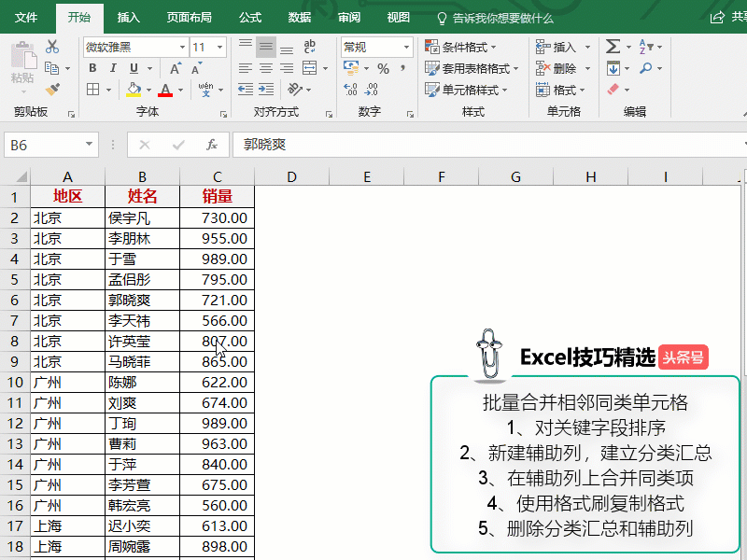Open the font size dropdown

tap(219, 48)
